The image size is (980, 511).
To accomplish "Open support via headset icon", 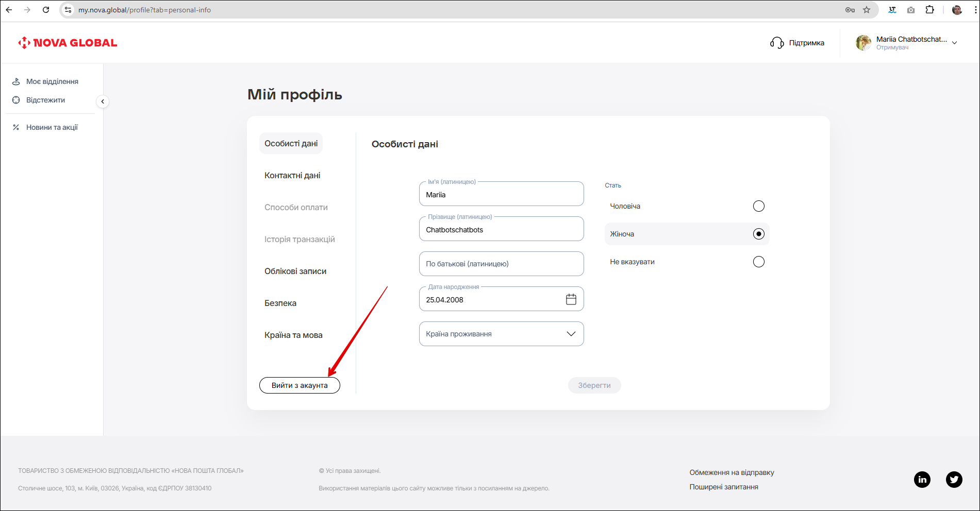I will pyautogui.click(x=777, y=43).
